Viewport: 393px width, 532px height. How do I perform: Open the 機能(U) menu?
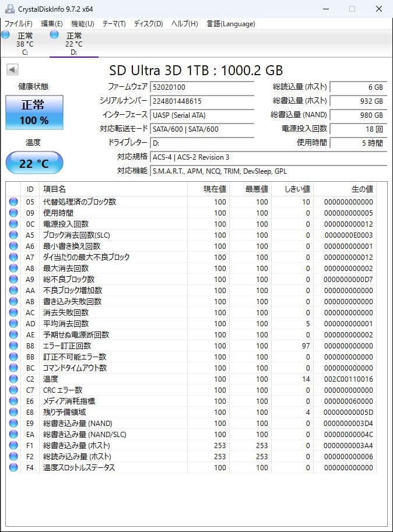82,24
